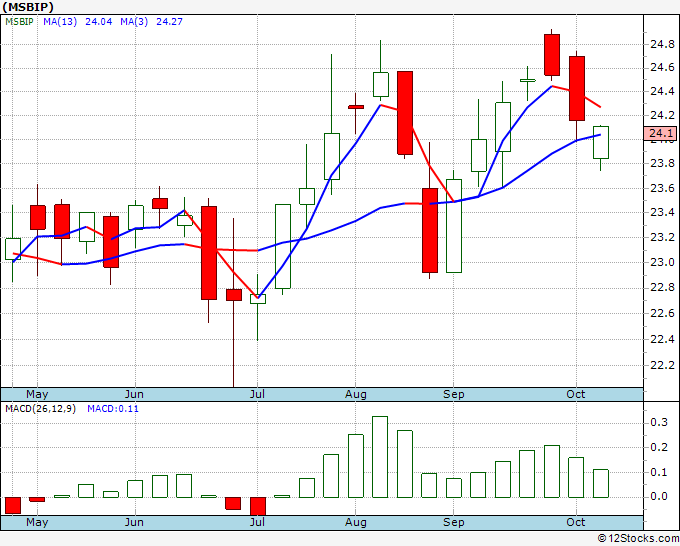
Task: Click May on the price chart time axis
Action: click(x=37, y=394)
